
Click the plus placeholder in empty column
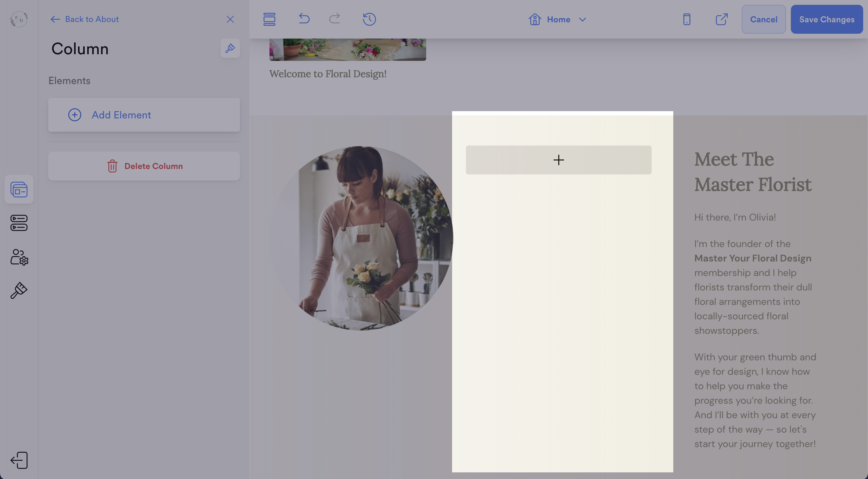(558, 160)
